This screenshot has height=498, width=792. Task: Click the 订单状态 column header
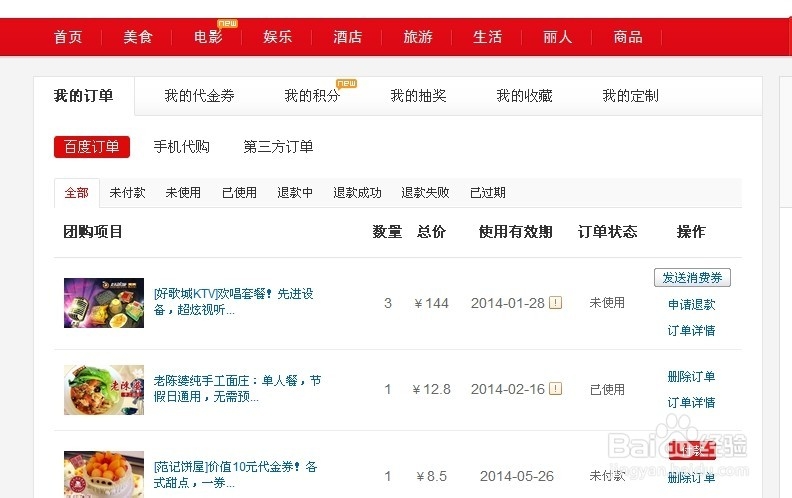click(607, 232)
